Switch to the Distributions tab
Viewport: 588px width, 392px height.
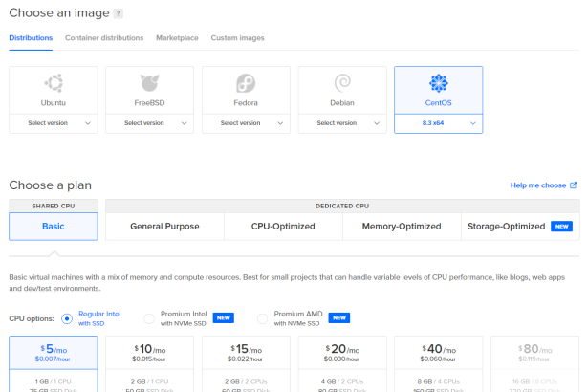[x=31, y=38]
